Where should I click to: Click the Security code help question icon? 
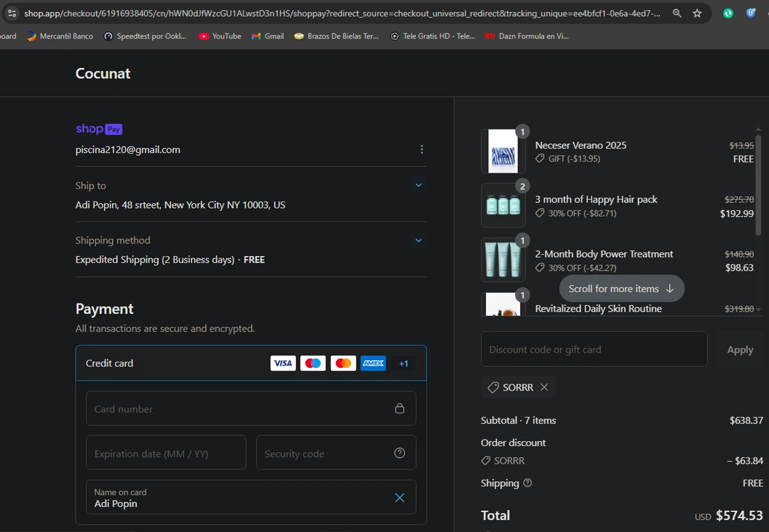tap(399, 453)
